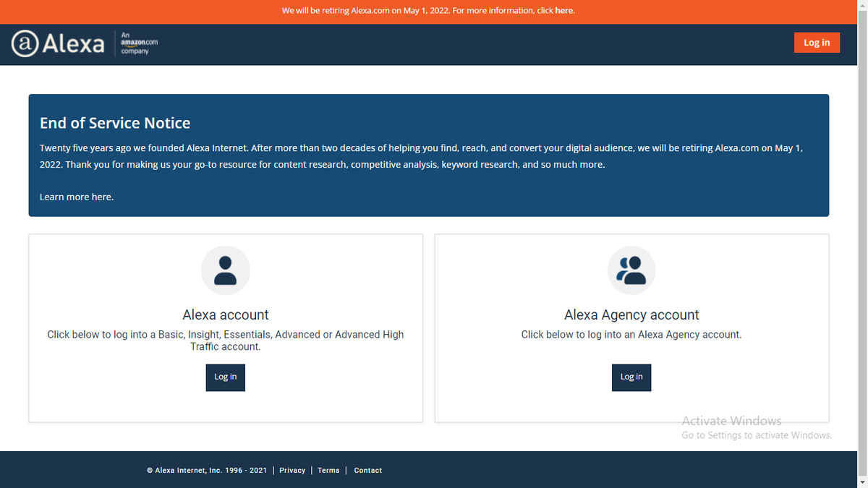Open the Contact link in the footer

pyautogui.click(x=368, y=470)
